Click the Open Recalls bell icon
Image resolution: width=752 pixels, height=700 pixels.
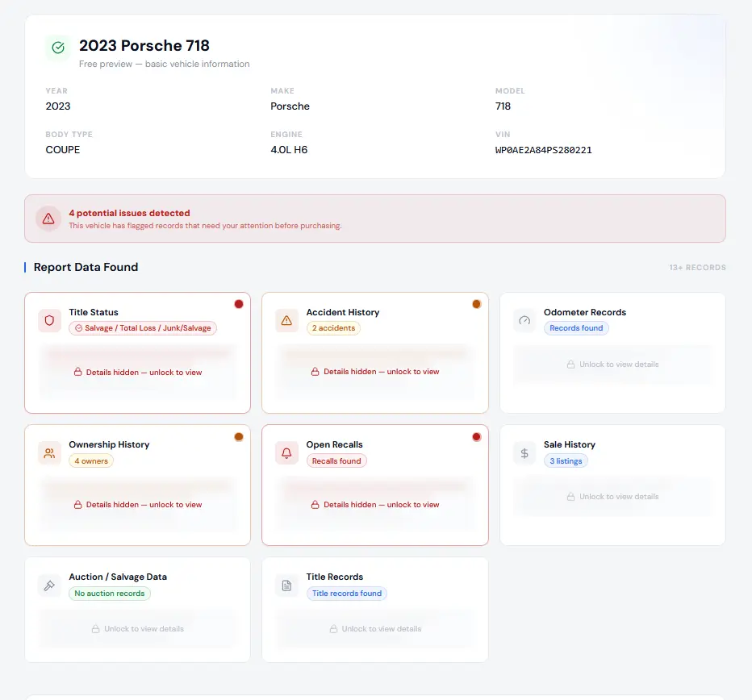coord(286,453)
